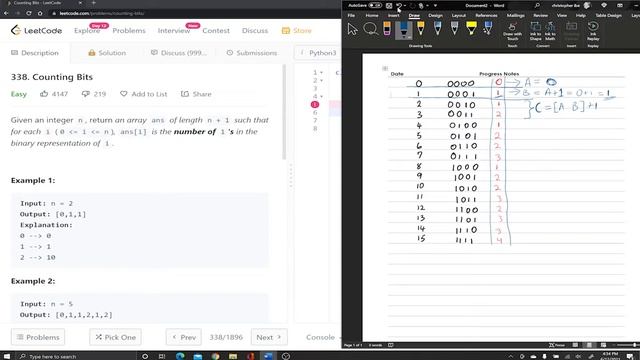Open the Contest link in LeetCode navbar

[x=216, y=31]
